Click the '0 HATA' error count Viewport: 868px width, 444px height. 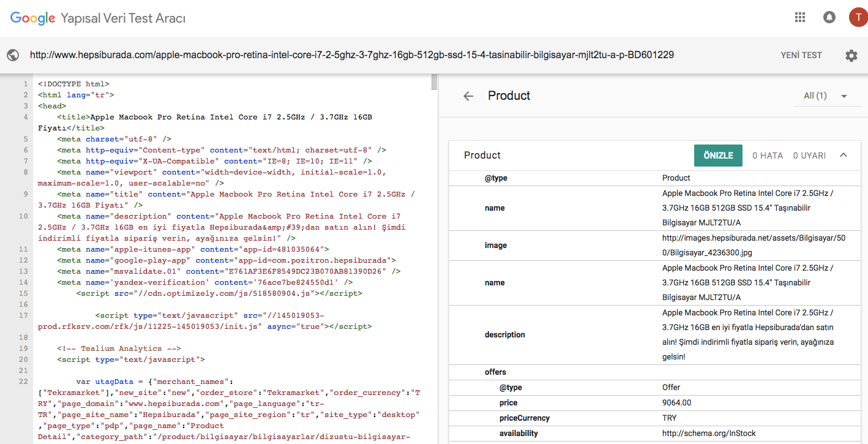pyautogui.click(x=768, y=156)
